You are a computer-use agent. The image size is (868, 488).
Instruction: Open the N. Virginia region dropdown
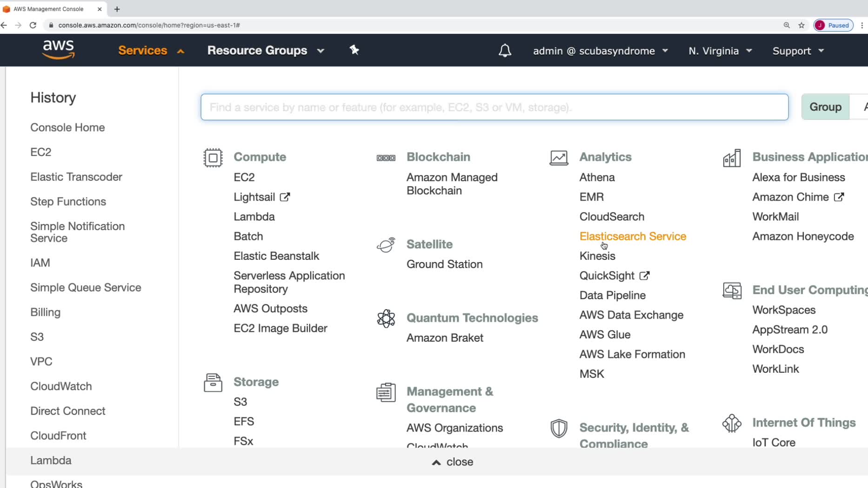point(720,51)
